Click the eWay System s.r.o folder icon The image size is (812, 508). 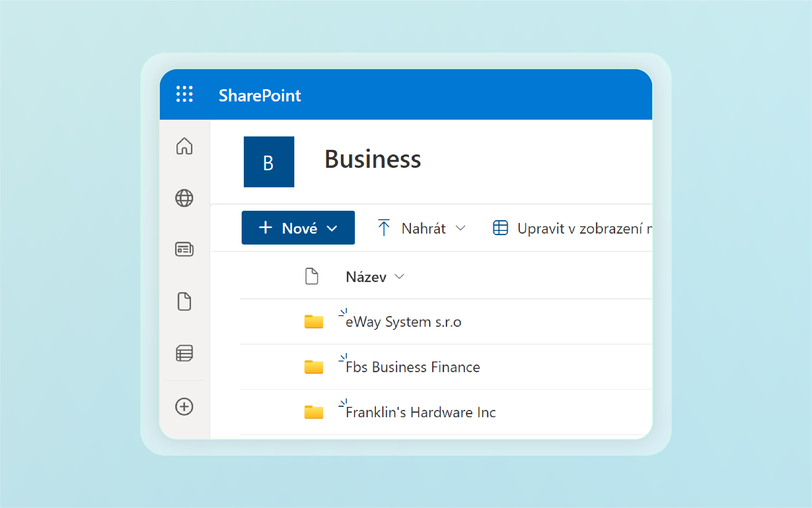pos(313,321)
